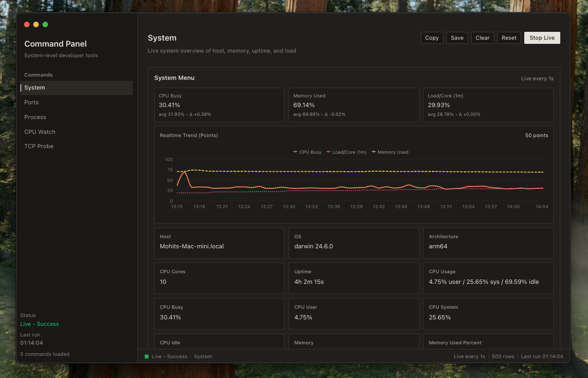This screenshot has width=588, height=378.
Task: Click 'avg 69.98%' line under Memory Used
Action: (319, 114)
